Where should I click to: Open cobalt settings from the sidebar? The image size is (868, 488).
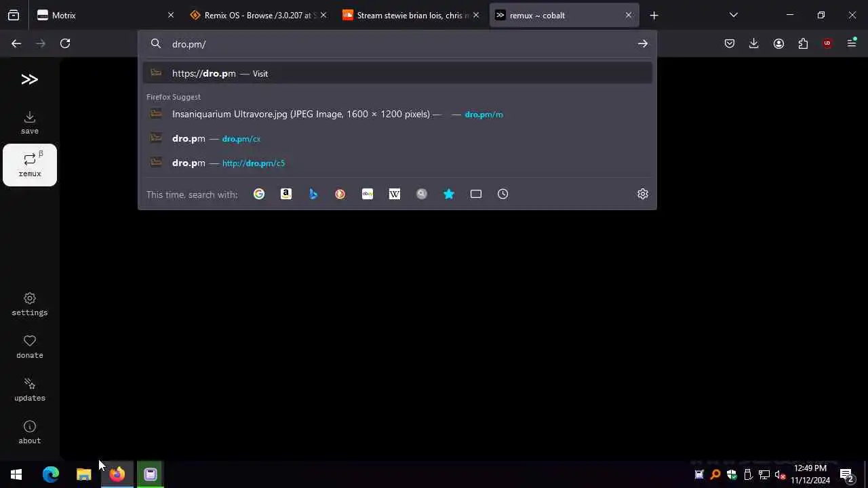(29, 304)
